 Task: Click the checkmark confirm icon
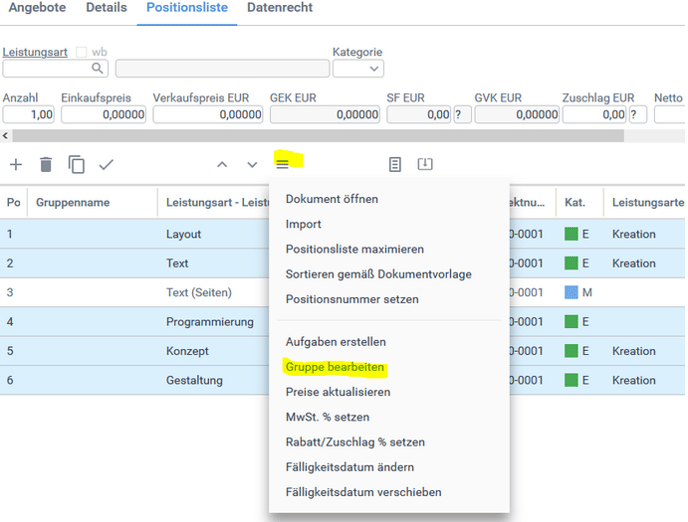[106, 165]
